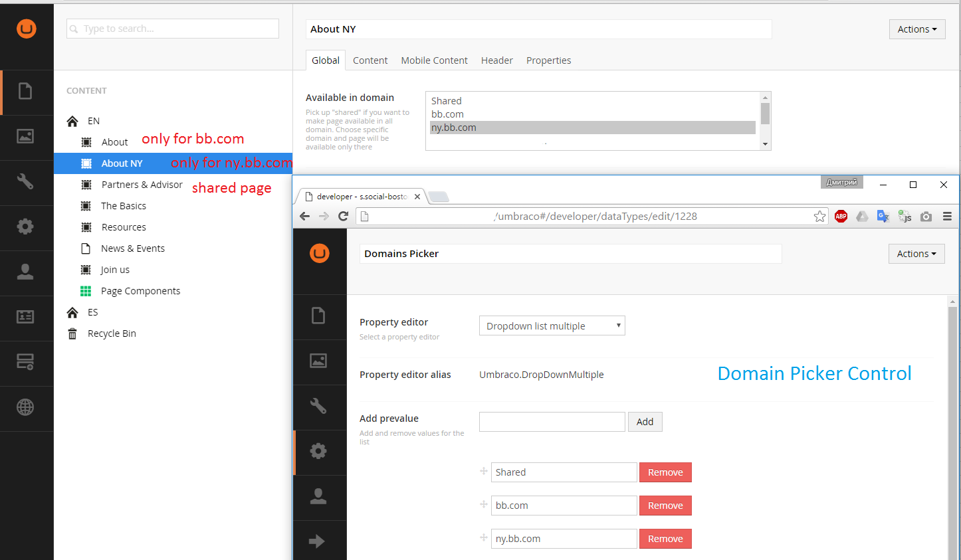Open Chrome hamburger menu

pos(948,216)
